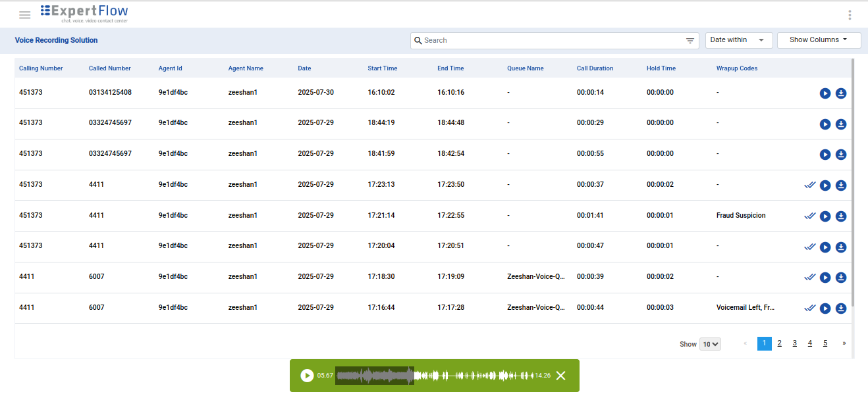Click double-check icon on Fraud Suspicion row
Screen dimensions: 868x396
point(809,216)
